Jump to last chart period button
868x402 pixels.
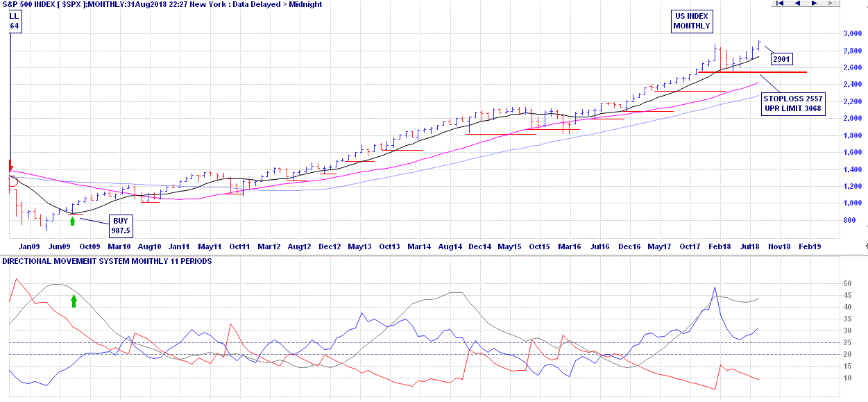[832, 3]
